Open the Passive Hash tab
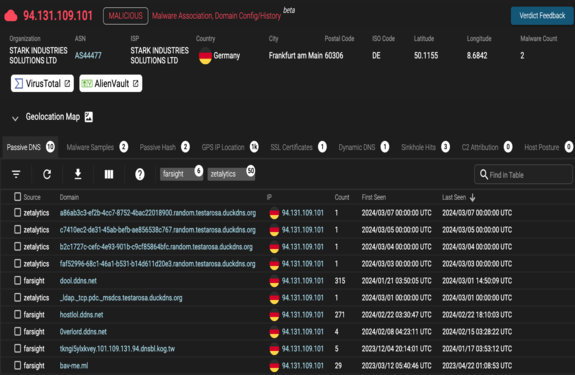575x375 pixels. pyautogui.click(x=164, y=147)
